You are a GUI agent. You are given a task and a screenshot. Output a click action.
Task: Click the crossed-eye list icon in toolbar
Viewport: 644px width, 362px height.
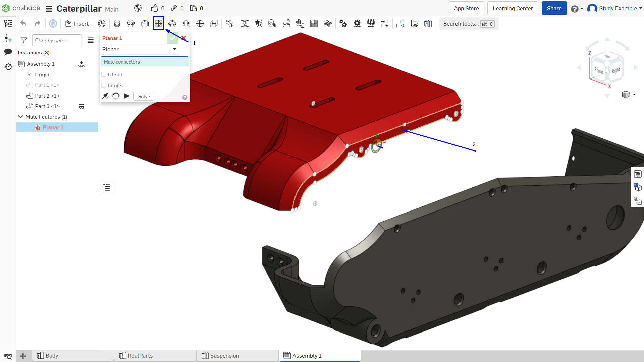[x=414, y=24]
